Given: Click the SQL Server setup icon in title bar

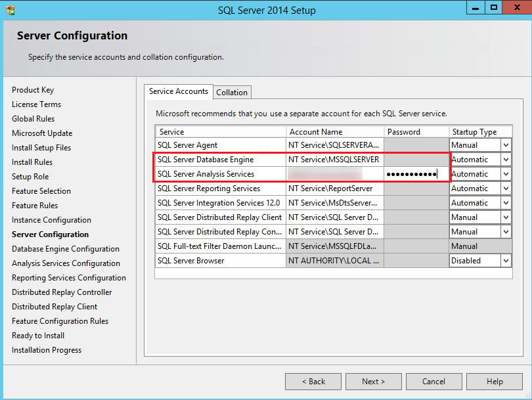Looking at the screenshot, I should pos(11,10).
